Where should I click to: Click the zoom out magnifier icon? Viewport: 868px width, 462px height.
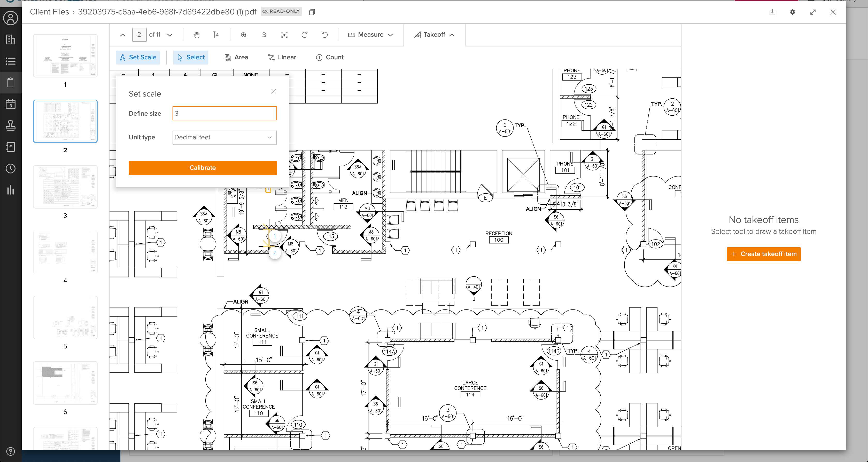point(264,35)
